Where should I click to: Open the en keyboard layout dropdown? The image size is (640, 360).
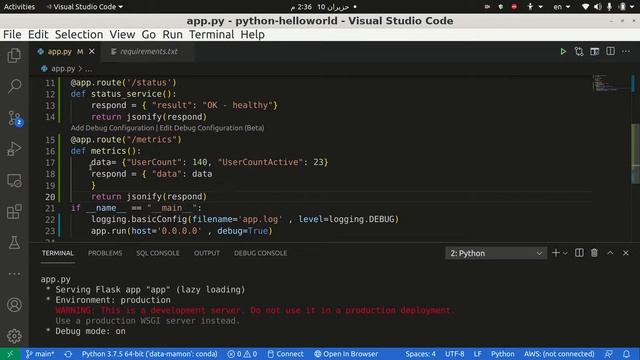tap(562, 7)
